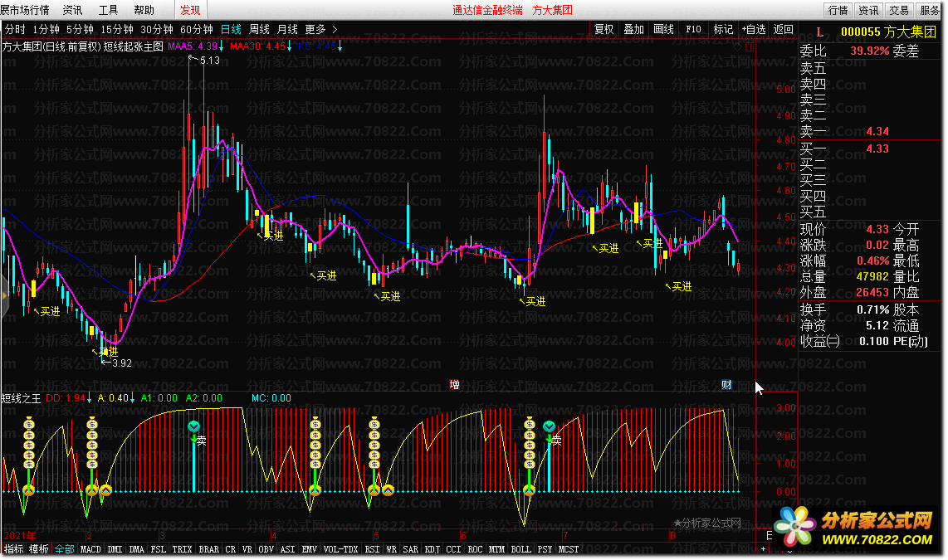This screenshot has height=560, width=948.
Task: Switch indicator to FSL
Action: 159,549
